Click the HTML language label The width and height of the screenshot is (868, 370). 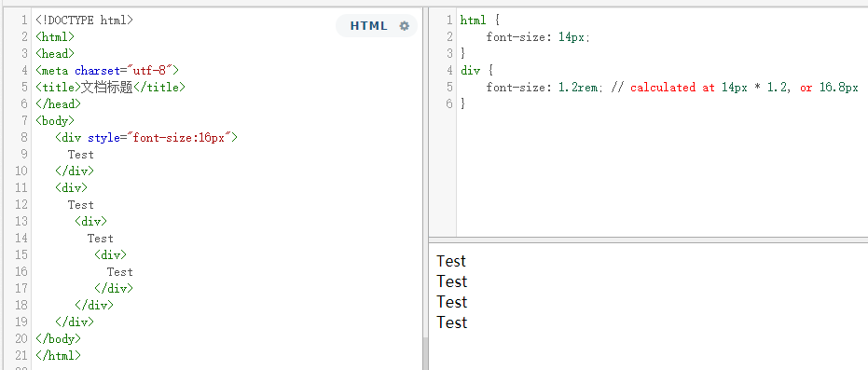click(x=368, y=26)
